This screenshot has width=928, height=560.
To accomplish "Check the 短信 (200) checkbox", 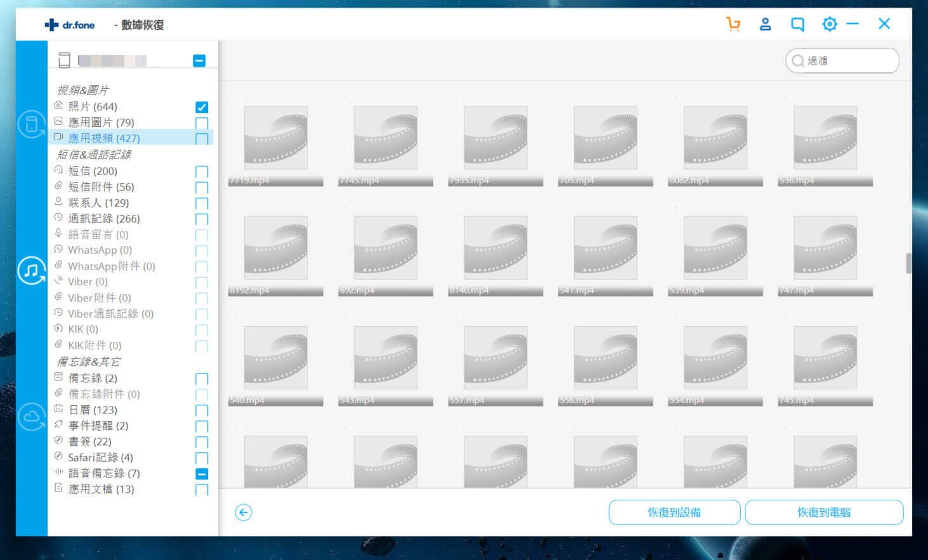I will click(202, 172).
